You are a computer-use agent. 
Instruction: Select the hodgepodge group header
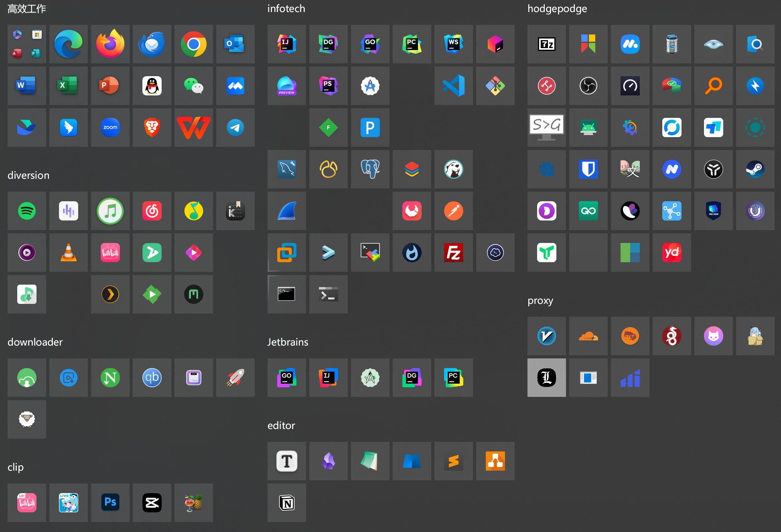pos(557,9)
